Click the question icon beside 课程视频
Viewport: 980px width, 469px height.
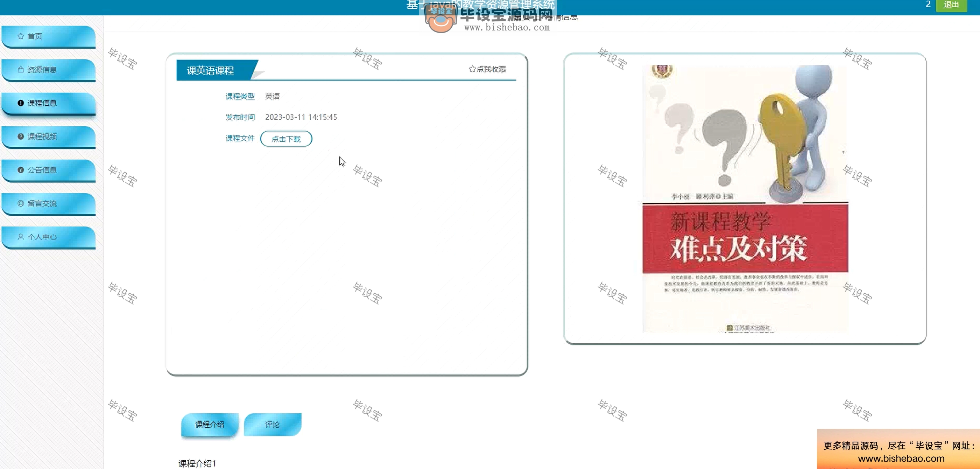tap(21, 136)
